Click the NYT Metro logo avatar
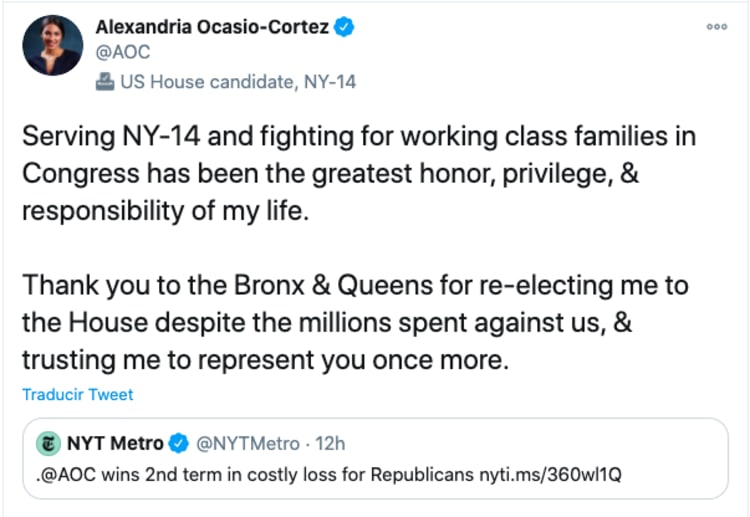750x517 pixels. pyautogui.click(x=48, y=443)
